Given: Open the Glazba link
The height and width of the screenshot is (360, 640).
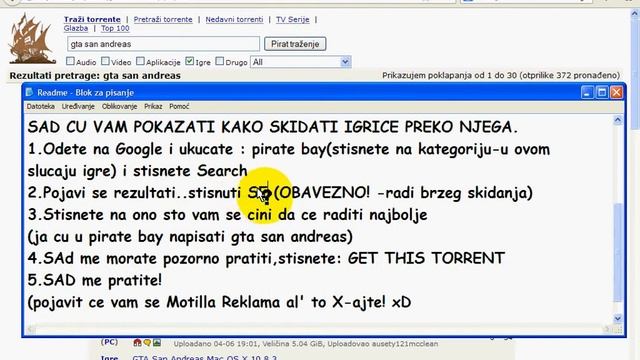Looking at the screenshot, I should [x=76, y=28].
